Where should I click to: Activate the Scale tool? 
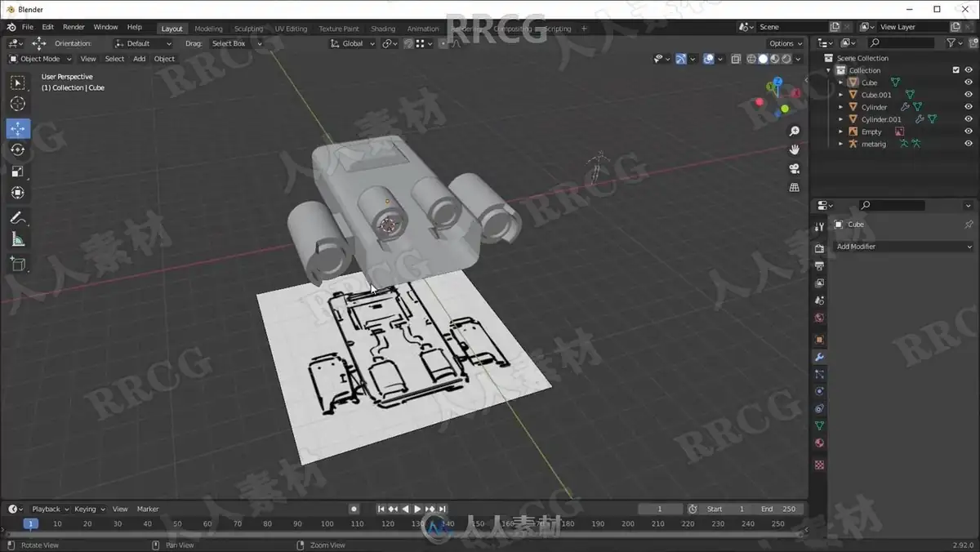pos(18,171)
